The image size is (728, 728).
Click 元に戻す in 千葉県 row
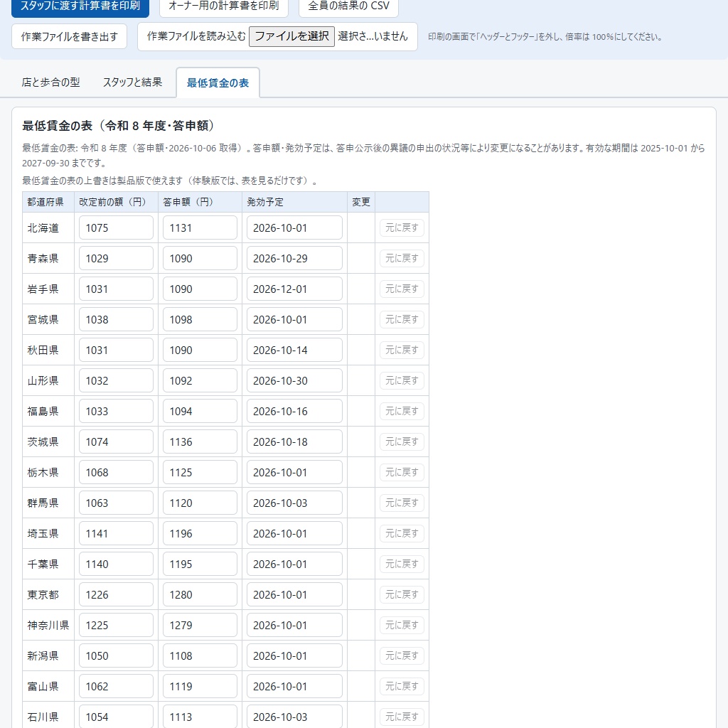pos(402,564)
